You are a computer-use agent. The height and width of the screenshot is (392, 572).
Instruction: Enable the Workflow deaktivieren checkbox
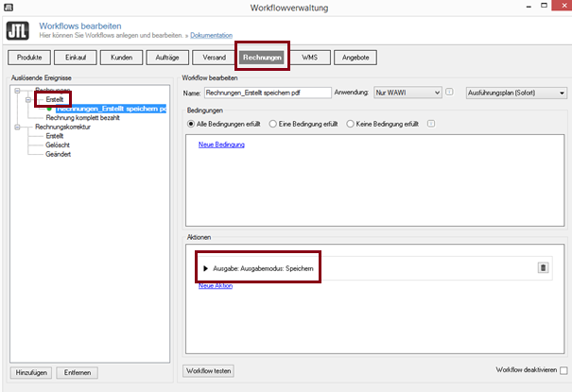click(563, 371)
